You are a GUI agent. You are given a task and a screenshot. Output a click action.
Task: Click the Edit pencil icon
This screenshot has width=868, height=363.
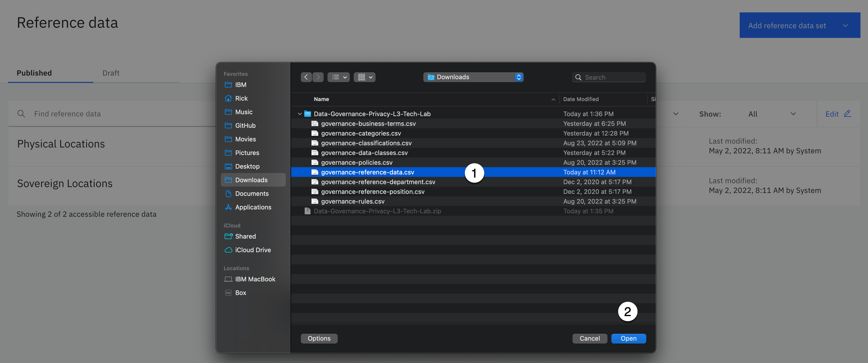pyautogui.click(x=848, y=114)
